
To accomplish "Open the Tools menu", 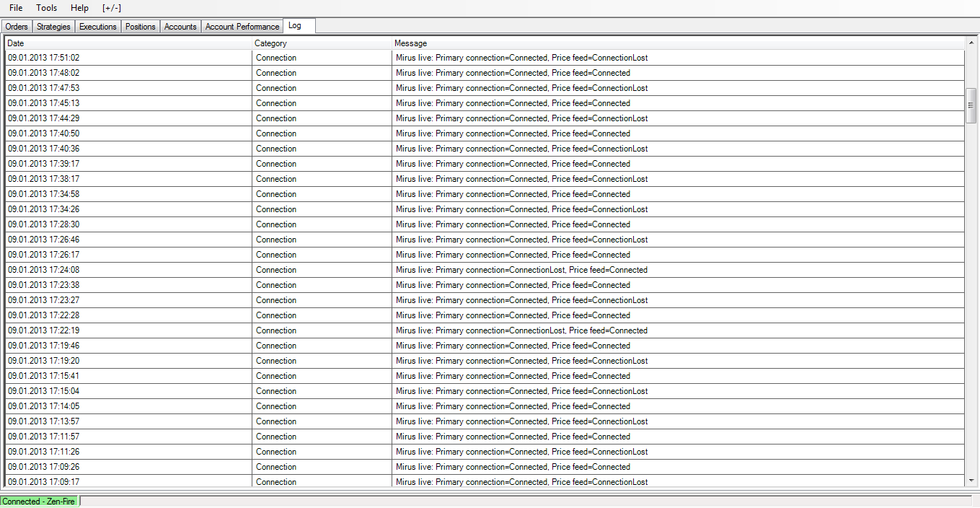I will coord(47,8).
